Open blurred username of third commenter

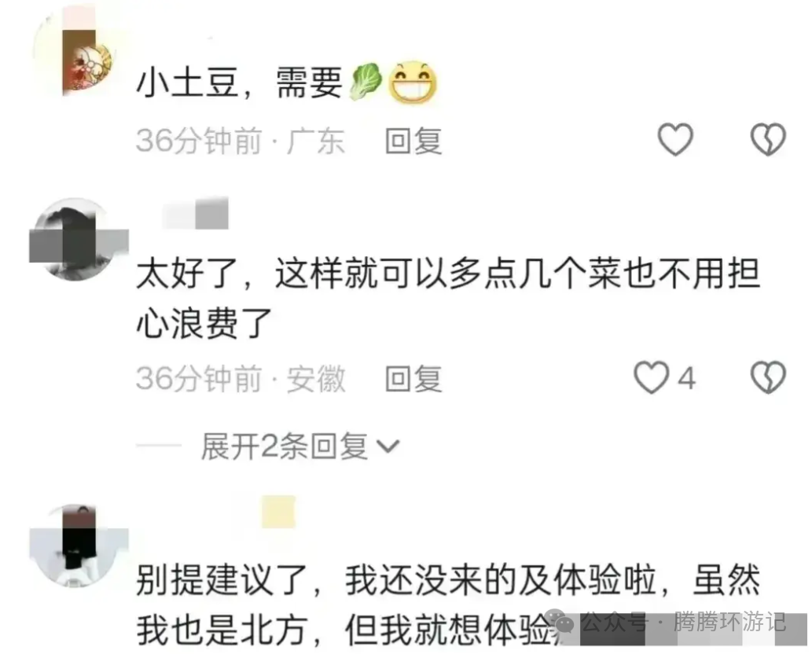pyautogui.click(x=278, y=513)
